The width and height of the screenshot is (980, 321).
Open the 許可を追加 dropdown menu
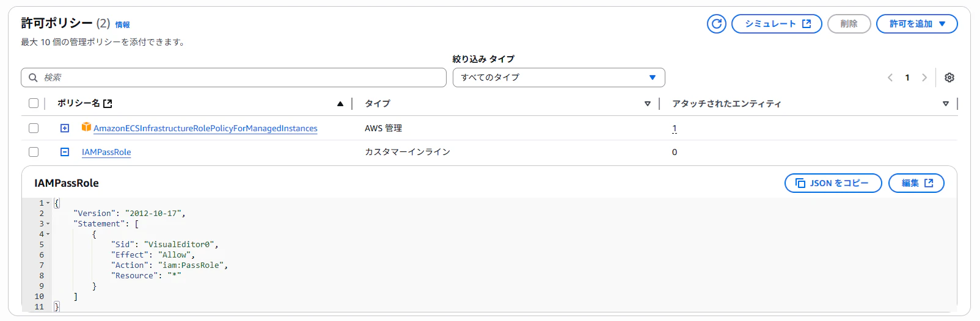point(916,24)
